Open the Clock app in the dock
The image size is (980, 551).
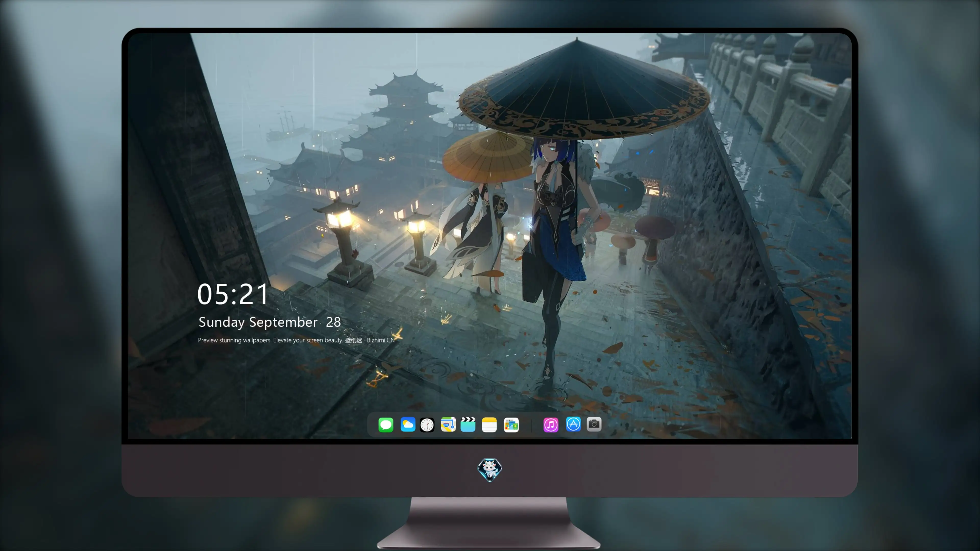coord(427,424)
